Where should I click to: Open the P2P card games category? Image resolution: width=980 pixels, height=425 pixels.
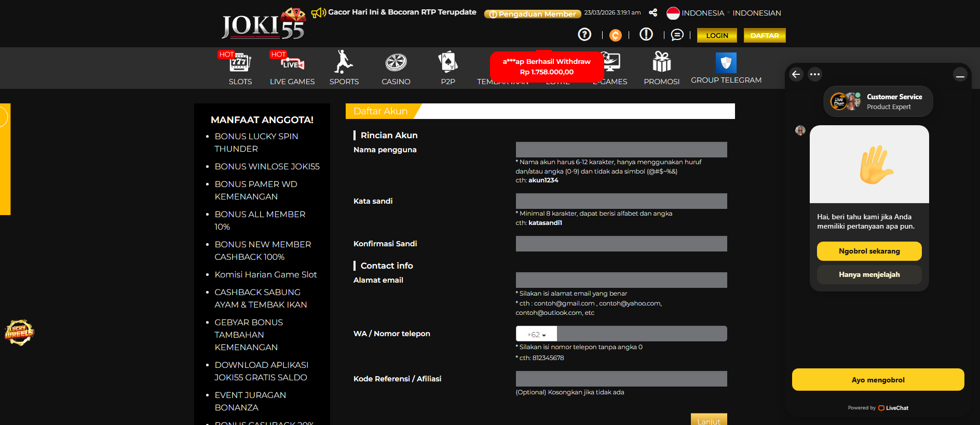(x=448, y=69)
